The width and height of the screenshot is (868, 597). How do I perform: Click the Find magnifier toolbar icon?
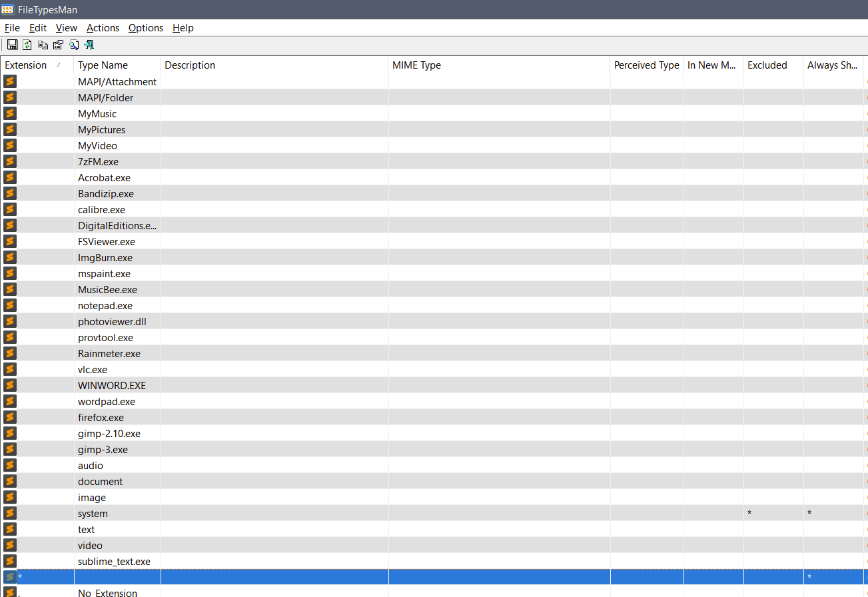tap(74, 45)
